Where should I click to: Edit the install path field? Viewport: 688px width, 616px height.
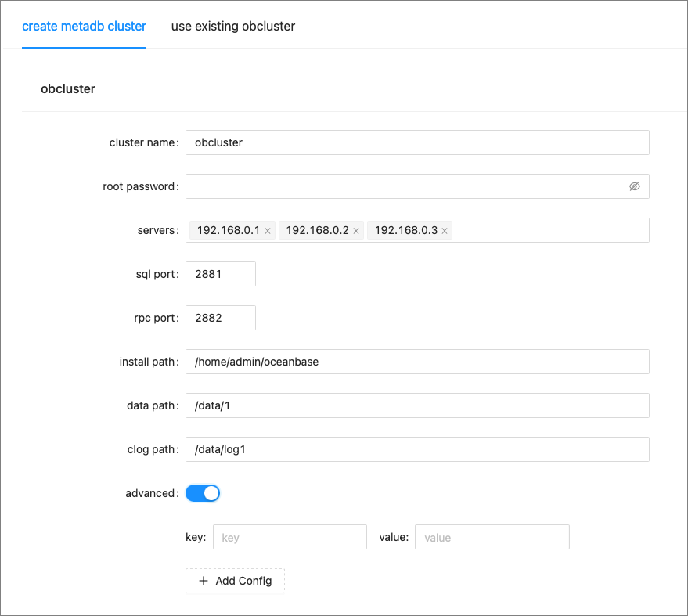click(x=416, y=362)
